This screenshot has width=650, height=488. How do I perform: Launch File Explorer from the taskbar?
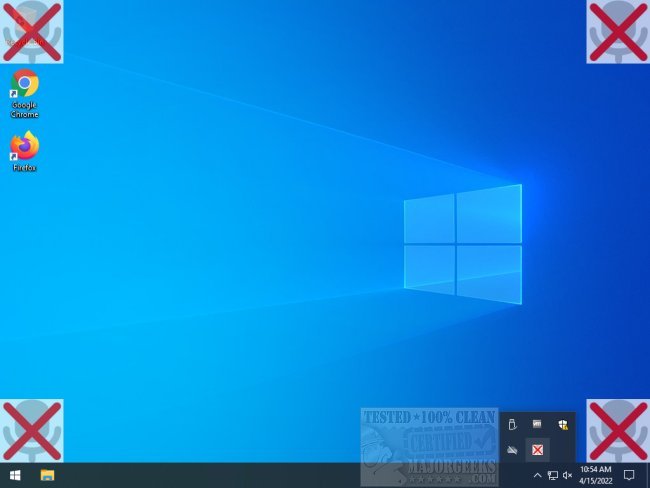coord(47,475)
